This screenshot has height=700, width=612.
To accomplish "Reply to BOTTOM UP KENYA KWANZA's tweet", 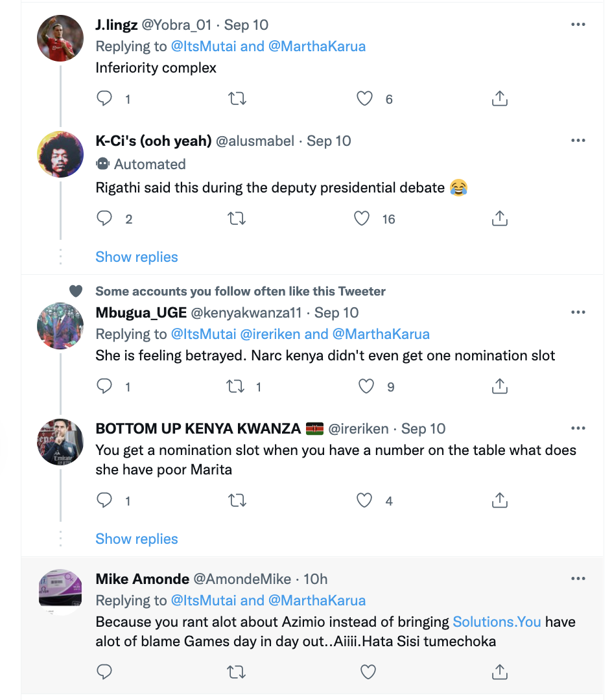I will coord(104,500).
